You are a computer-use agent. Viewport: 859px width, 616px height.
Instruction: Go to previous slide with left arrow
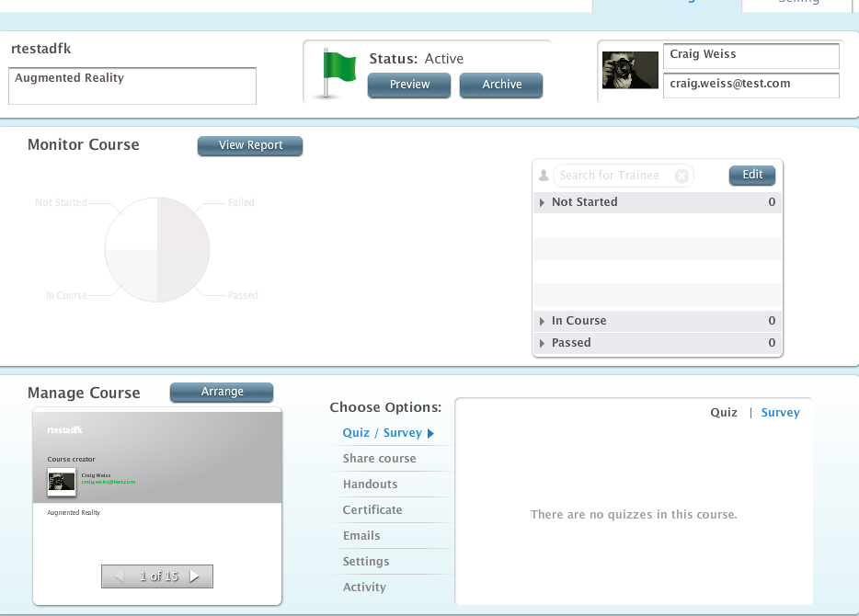click(119, 576)
